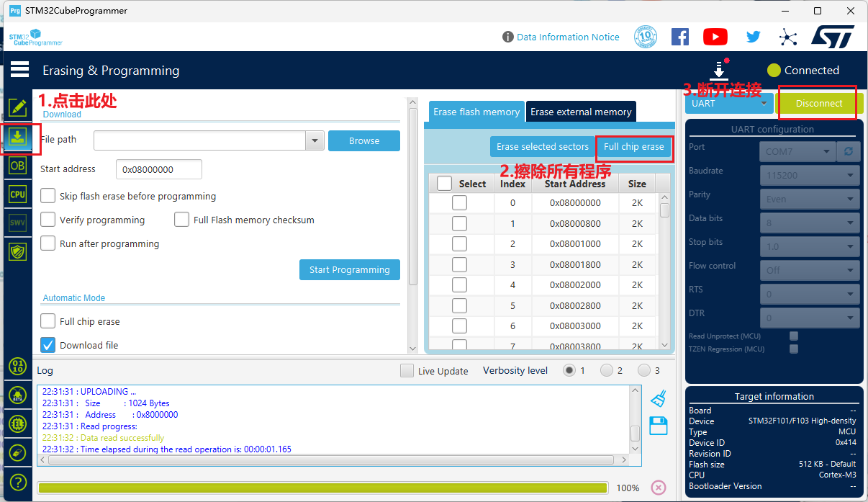Open Erasing & Programming download icon

(x=17, y=136)
